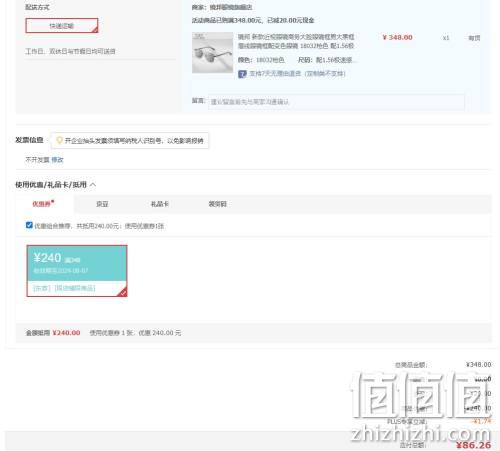This screenshot has height=451, width=500.
Task: Click the lightbulb tip icon beside 发票信息
Action: (59, 140)
